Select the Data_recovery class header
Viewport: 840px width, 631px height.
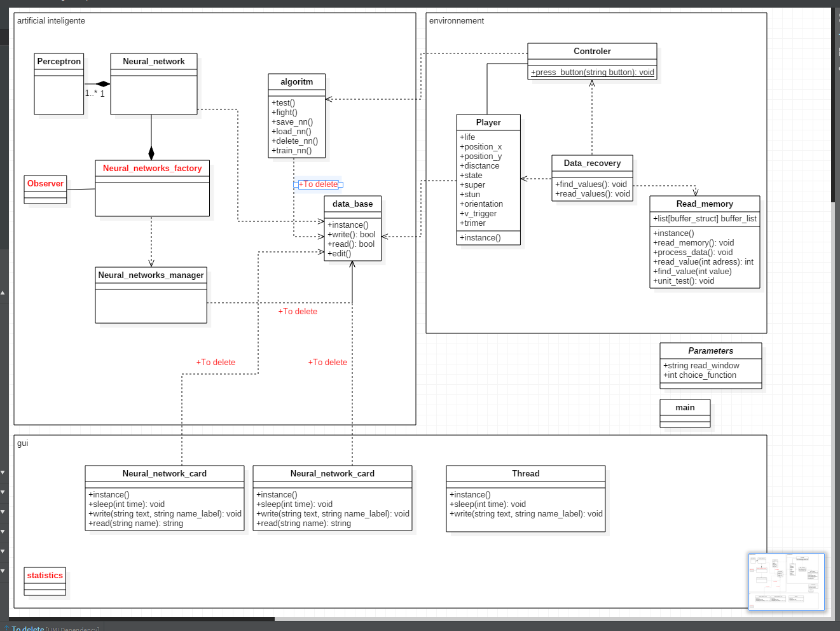(x=592, y=163)
